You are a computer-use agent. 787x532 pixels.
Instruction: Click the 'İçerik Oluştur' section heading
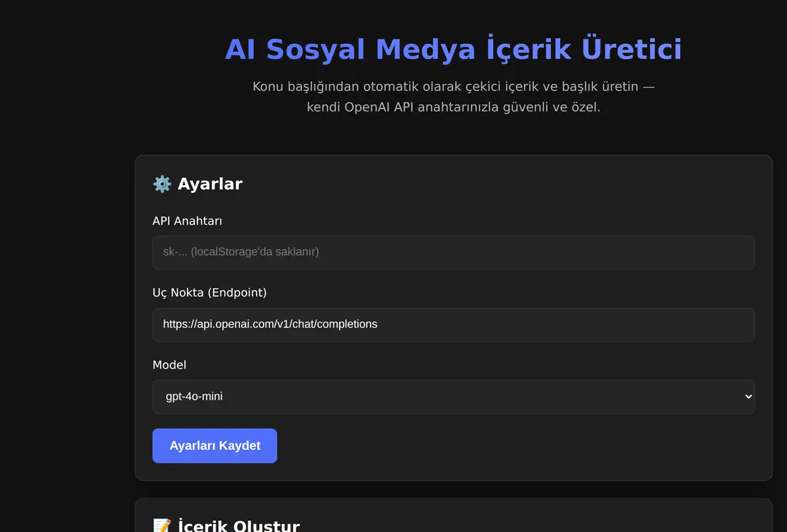[239, 526]
